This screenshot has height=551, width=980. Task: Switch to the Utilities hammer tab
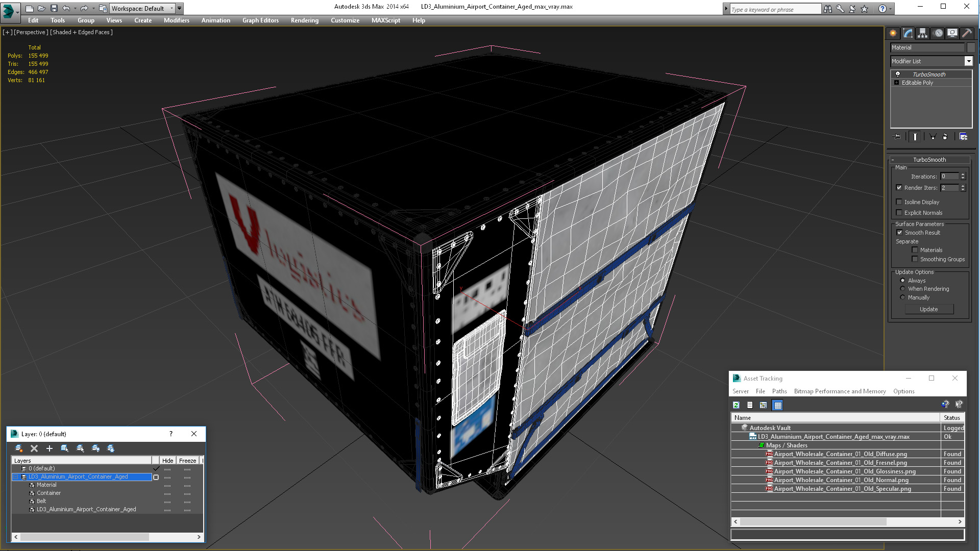coord(967,33)
